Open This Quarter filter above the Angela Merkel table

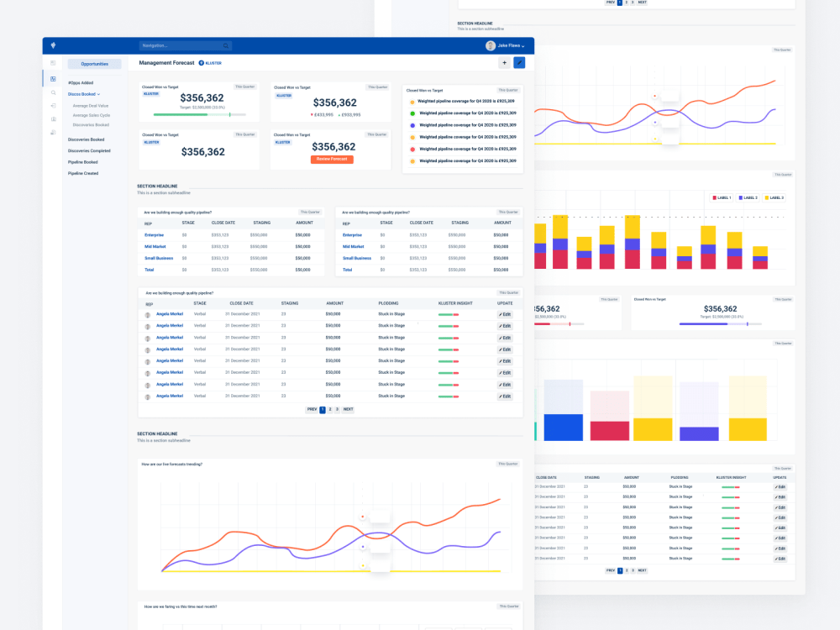coord(509,292)
